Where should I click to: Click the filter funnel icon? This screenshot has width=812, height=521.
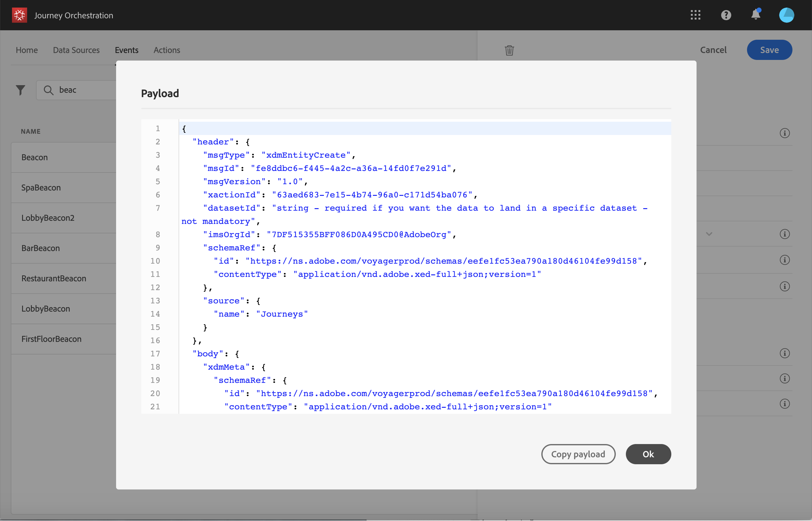[21, 90]
